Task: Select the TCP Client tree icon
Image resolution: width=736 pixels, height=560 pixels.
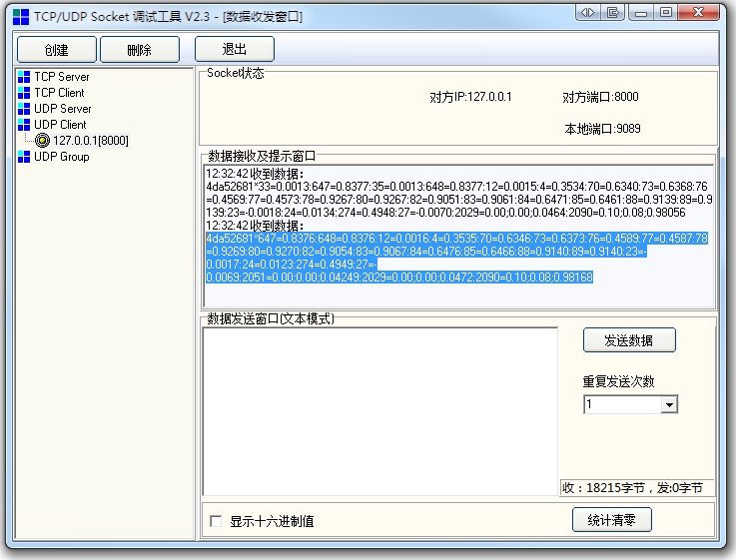Action: [24, 93]
